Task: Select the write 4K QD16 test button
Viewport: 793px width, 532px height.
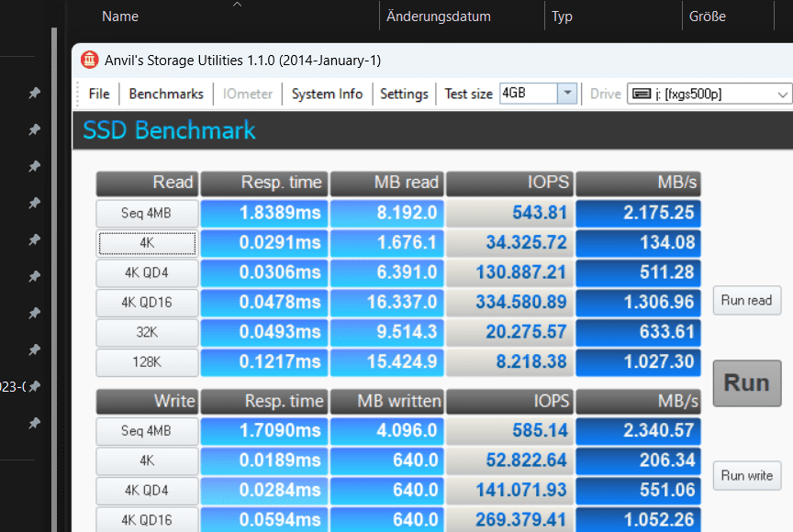Action: [147, 520]
